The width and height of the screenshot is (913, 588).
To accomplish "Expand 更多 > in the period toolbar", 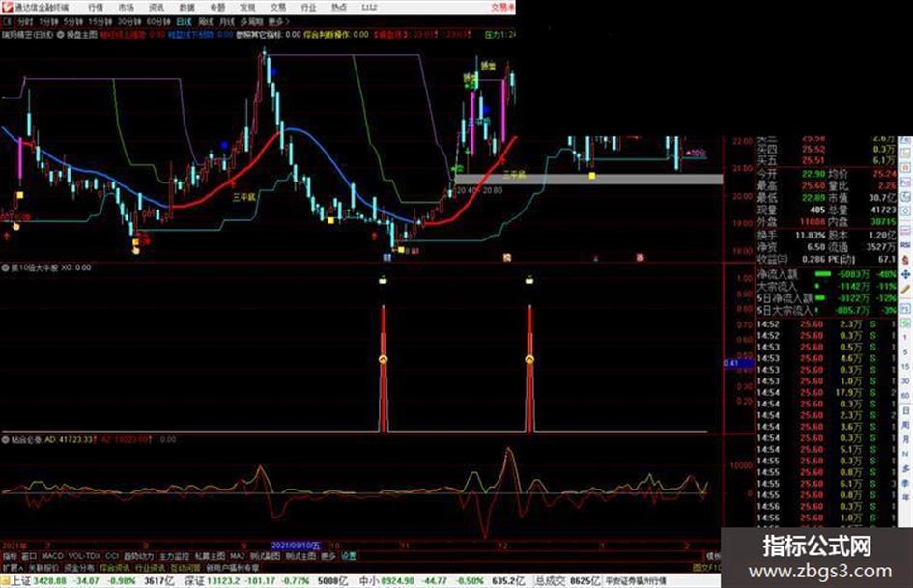I will point(278,21).
